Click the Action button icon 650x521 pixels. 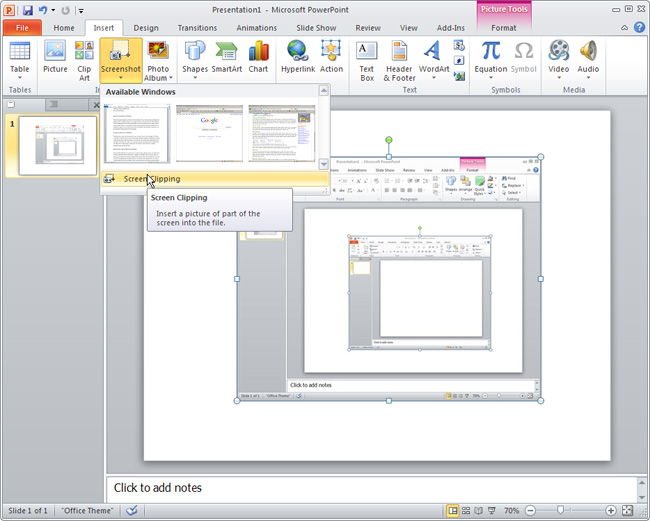pos(331,57)
